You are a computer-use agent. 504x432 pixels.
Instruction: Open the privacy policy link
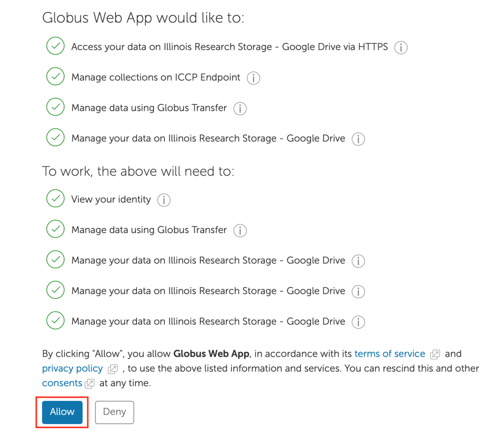click(x=72, y=368)
